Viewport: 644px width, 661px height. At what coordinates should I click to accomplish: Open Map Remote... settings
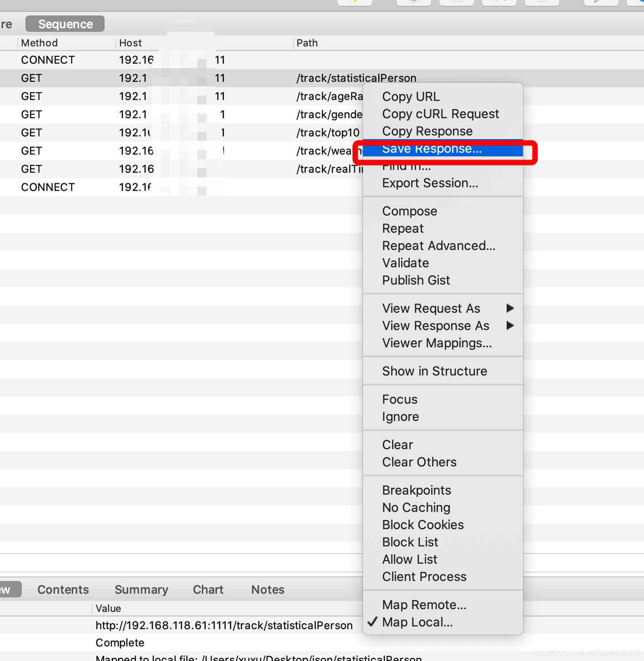tap(443, 605)
